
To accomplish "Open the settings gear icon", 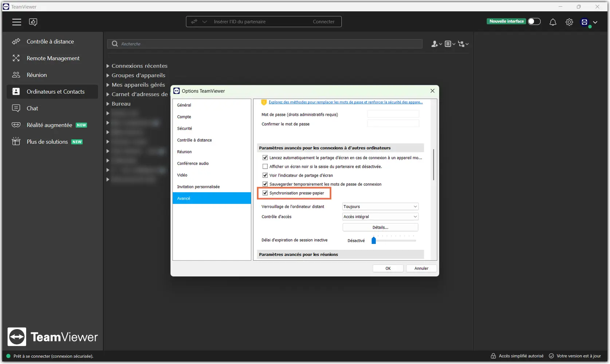I will pos(569,22).
